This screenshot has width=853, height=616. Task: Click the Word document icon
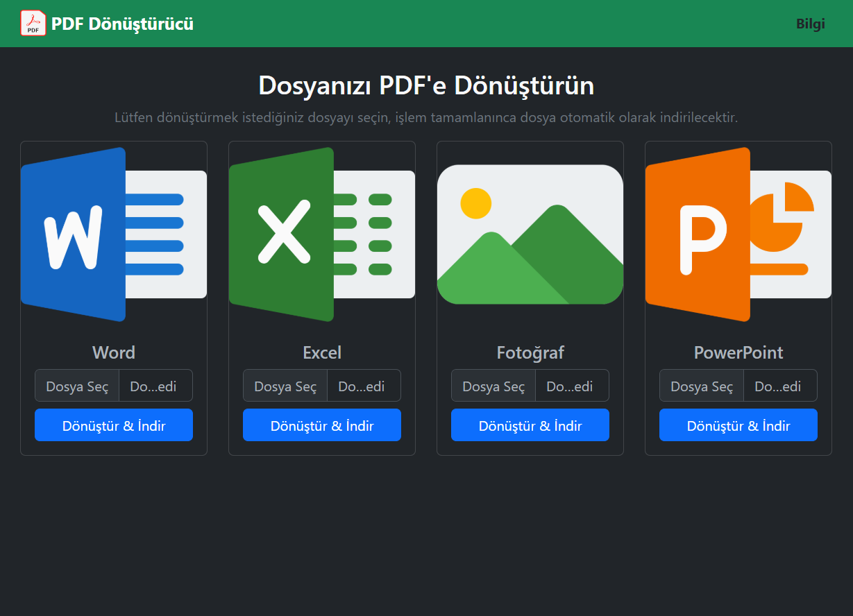coord(114,234)
